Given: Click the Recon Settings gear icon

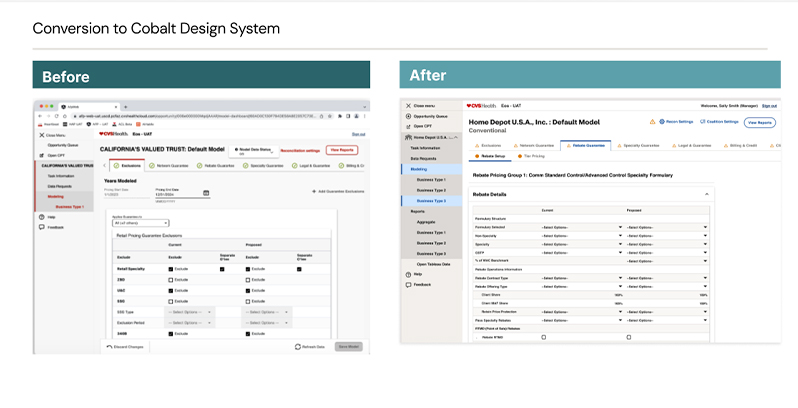Looking at the screenshot, I should point(662,122).
